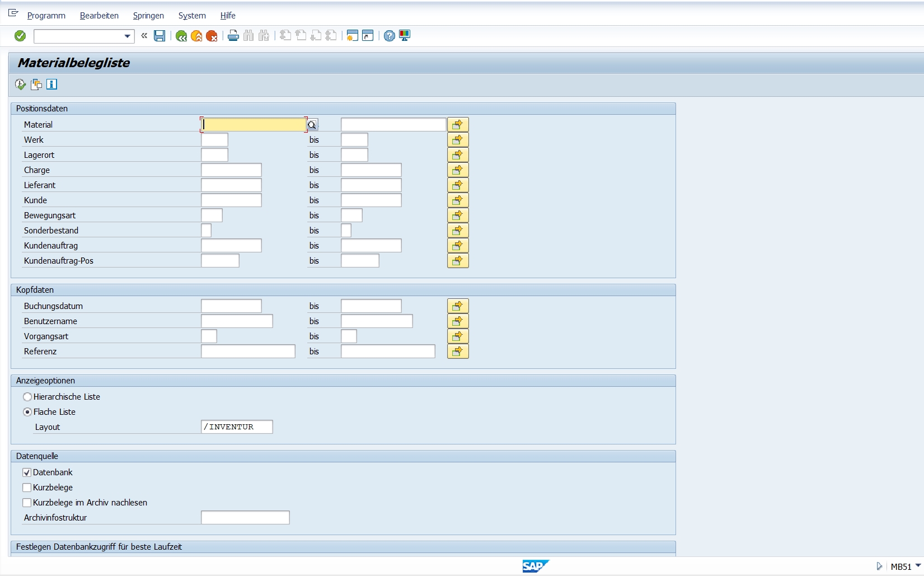
Task: Open multiple selection for Vorgangsart
Action: tap(458, 336)
